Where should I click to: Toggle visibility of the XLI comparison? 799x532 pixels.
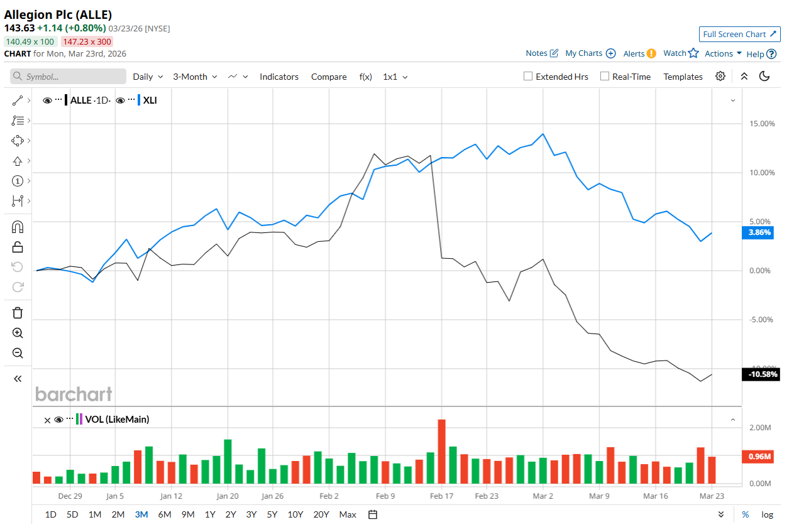point(121,100)
